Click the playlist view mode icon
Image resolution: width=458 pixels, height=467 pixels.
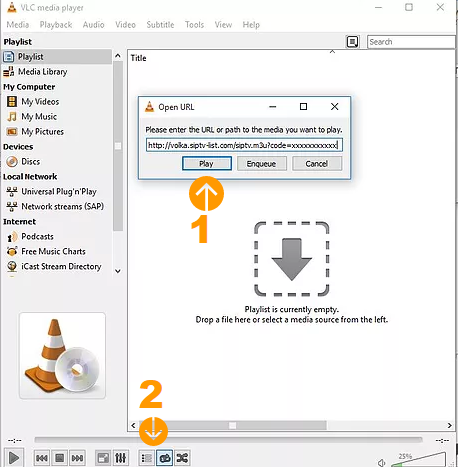[353, 42]
